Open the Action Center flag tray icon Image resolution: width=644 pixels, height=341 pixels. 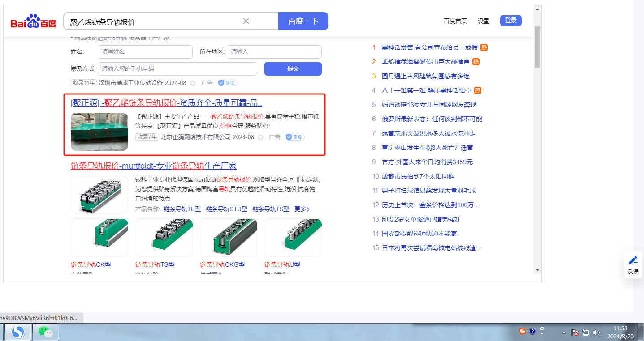(575, 332)
